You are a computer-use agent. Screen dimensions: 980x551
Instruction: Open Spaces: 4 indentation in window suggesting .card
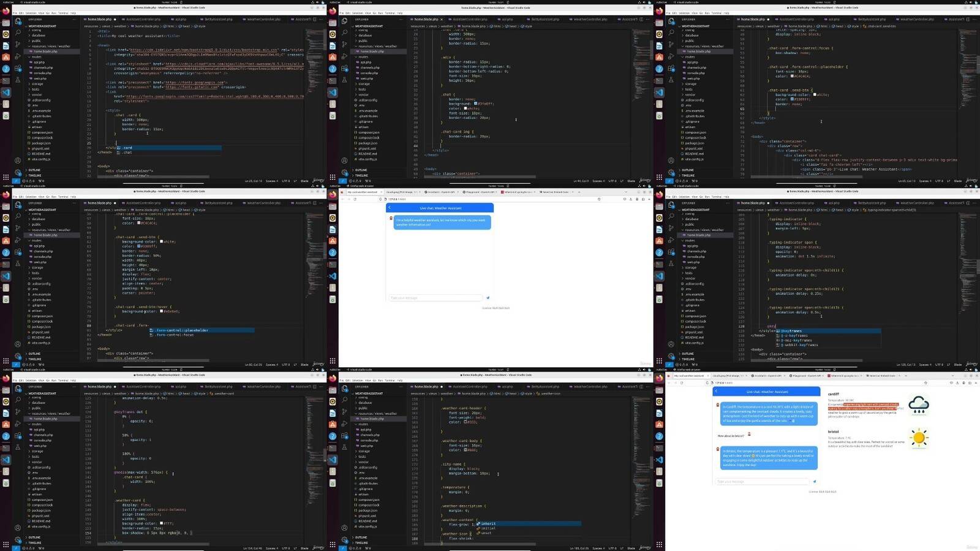(272, 181)
